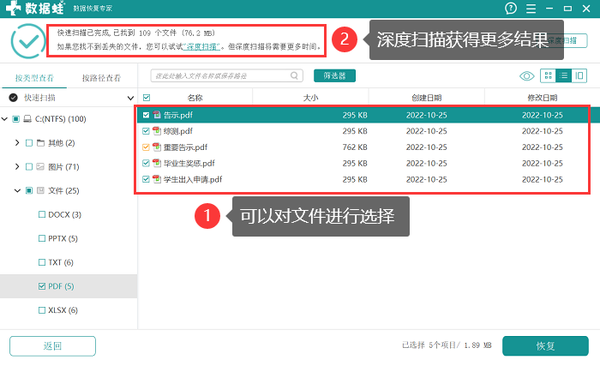Toggle the select-all checkbox in header

pos(146,98)
